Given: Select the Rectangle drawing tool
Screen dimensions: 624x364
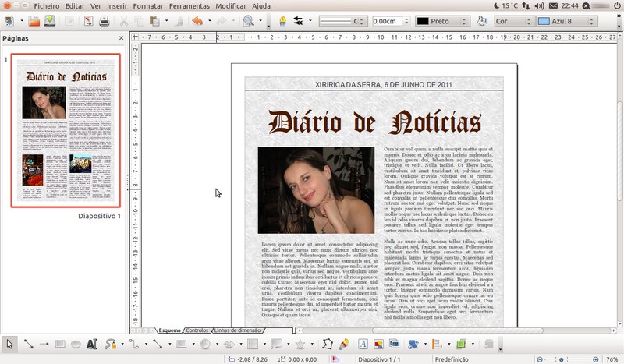Looking at the screenshot, I should [59, 344].
